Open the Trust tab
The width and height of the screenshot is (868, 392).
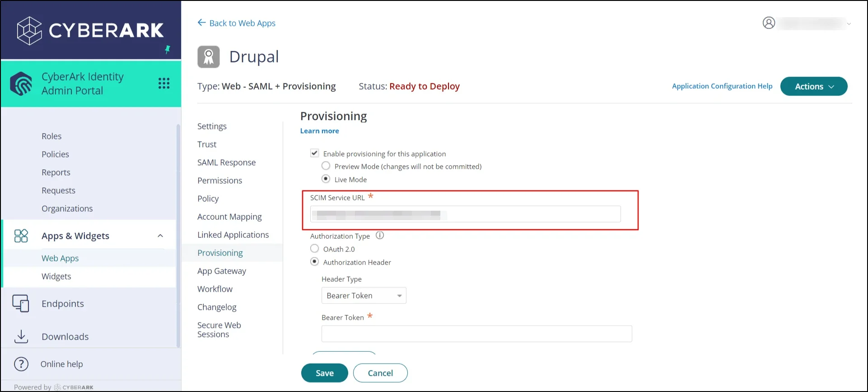[x=207, y=144]
